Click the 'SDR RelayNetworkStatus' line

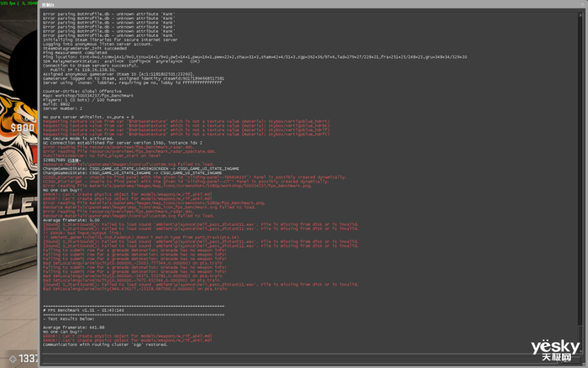coord(121,61)
